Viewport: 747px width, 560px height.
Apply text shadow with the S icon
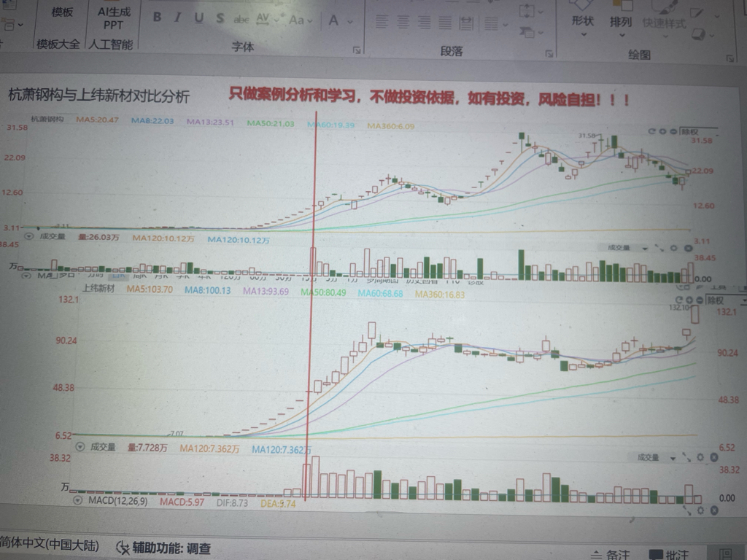[220, 18]
